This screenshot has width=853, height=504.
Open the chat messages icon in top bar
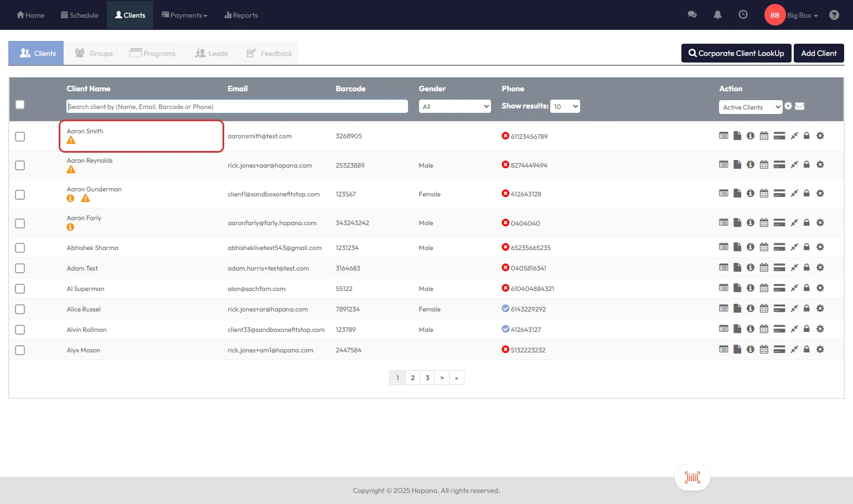tap(692, 15)
